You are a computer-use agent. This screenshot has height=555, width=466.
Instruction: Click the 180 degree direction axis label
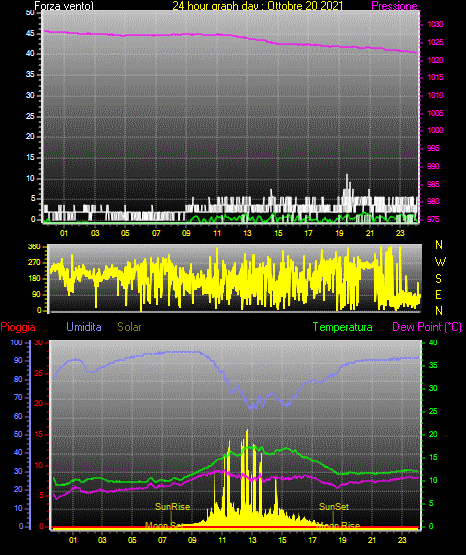[34, 279]
